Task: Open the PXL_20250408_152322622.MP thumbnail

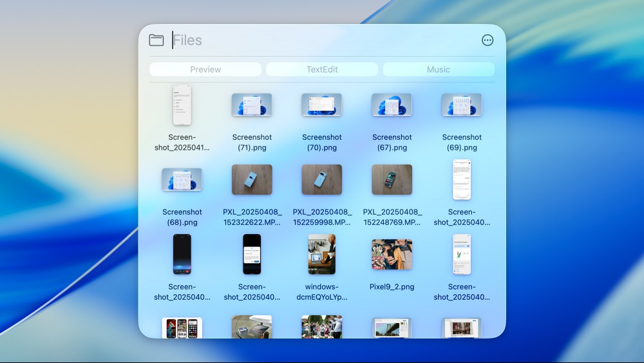Action: (x=252, y=180)
